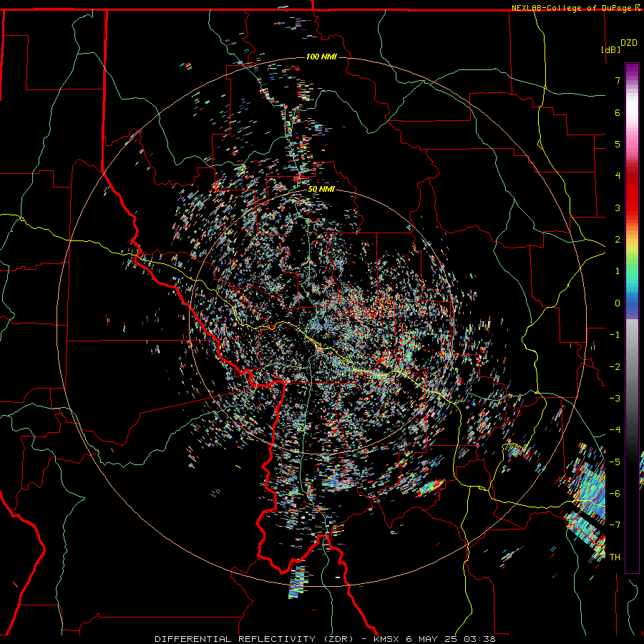Click the 5 value on the color scale
644x644 pixels.
point(618,144)
